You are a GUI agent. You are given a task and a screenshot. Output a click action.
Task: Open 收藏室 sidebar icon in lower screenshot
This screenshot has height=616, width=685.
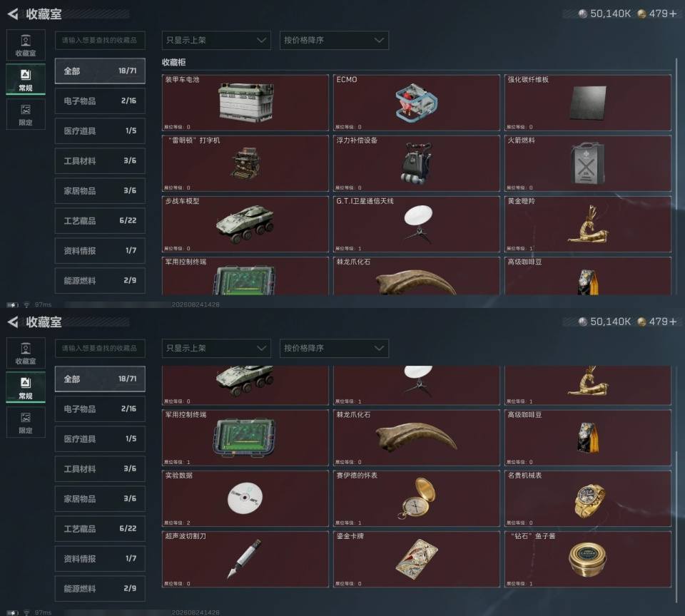[x=26, y=353]
